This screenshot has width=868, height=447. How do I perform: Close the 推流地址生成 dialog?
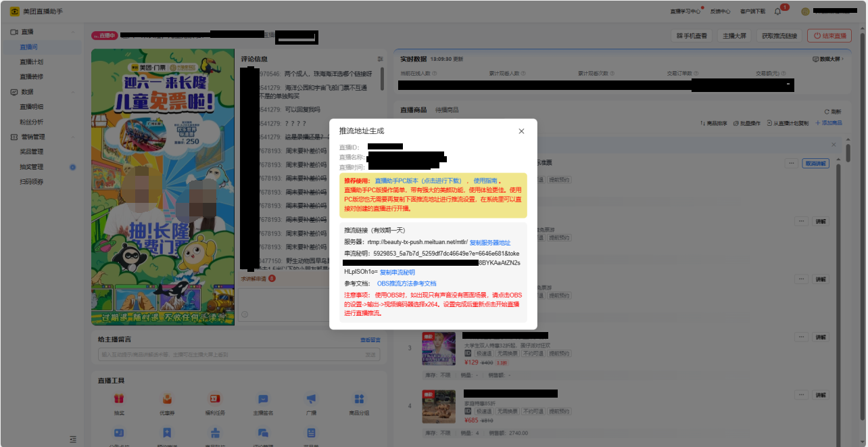521,131
